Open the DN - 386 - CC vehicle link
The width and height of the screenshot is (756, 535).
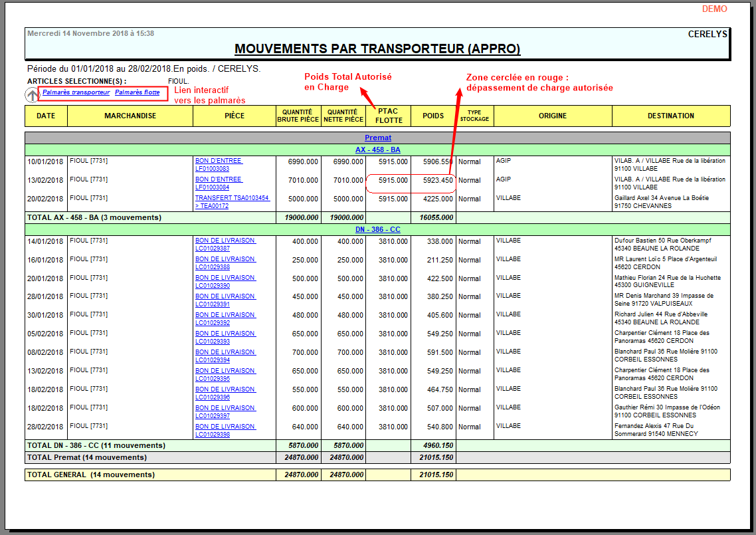pos(377,229)
